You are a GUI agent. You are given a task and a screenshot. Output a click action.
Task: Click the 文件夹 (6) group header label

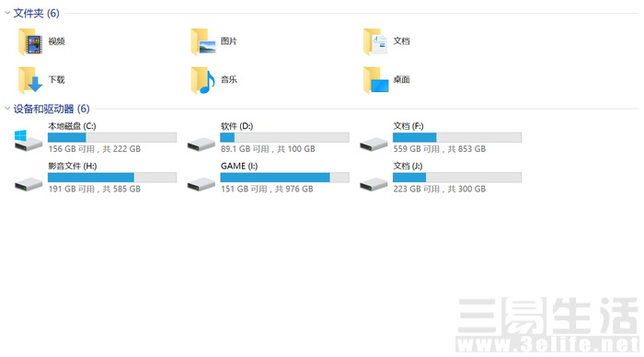pyautogui.click(x=37, y=13)
